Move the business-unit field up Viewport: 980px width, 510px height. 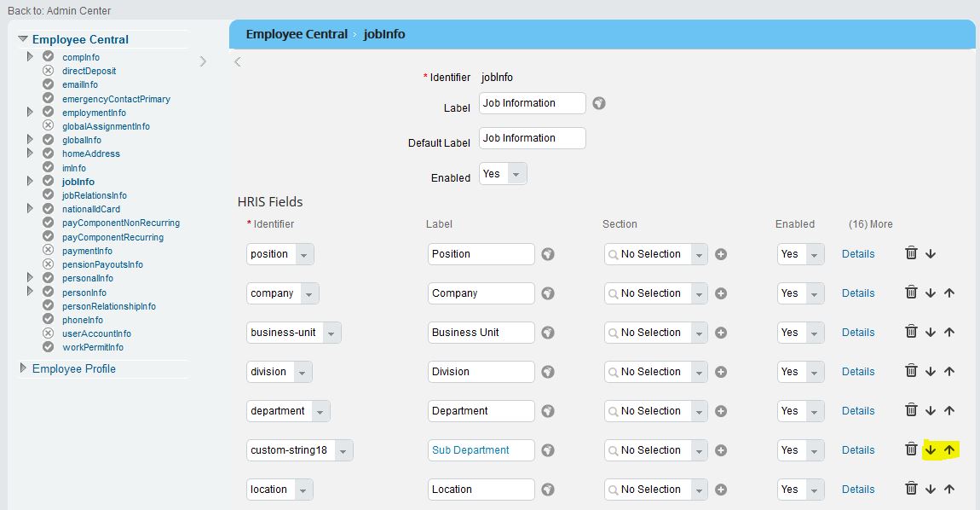pyautogui.click(x=949, y=333)
